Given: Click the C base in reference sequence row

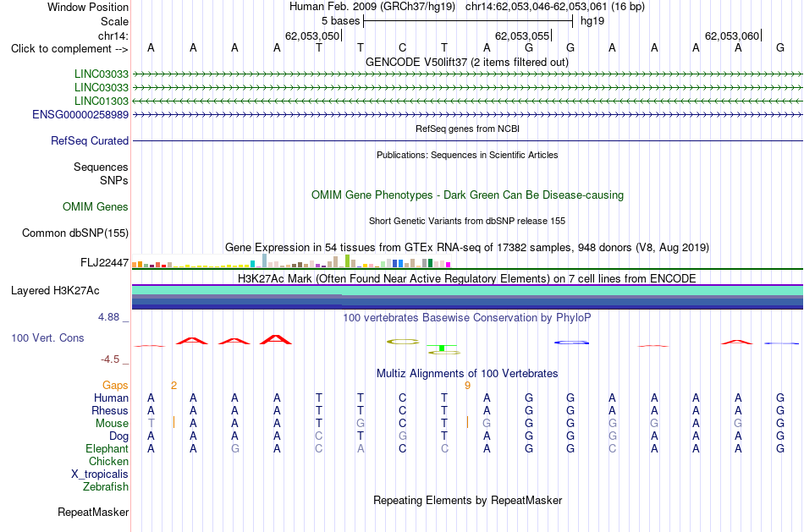Looking at the screenshot, I should 403,47.
